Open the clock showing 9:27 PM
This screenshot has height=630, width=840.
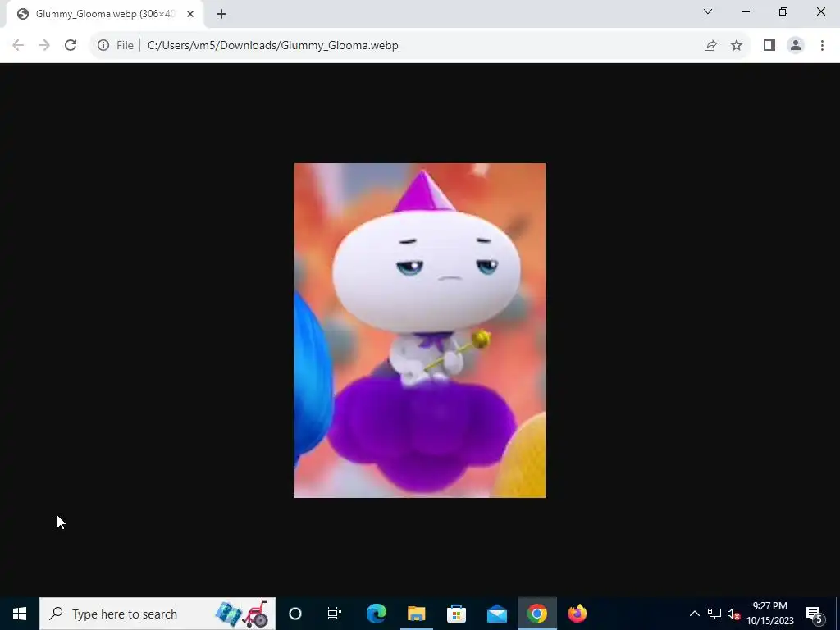coord(770,614)
